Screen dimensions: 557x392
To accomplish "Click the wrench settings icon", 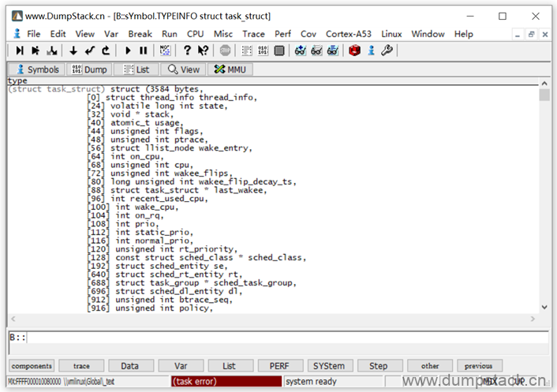I will (x=386, y=50).
